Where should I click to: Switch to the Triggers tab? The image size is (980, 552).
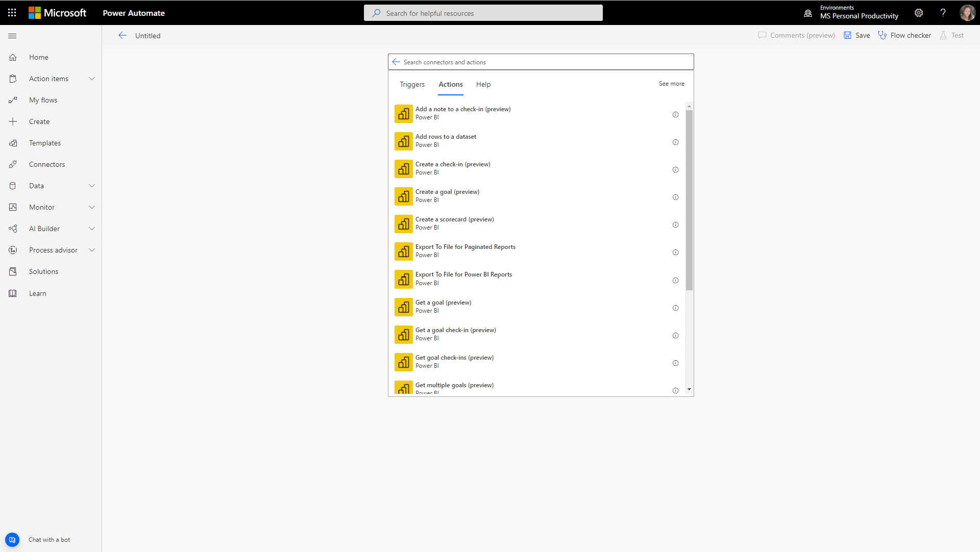(x=411, y=84)
